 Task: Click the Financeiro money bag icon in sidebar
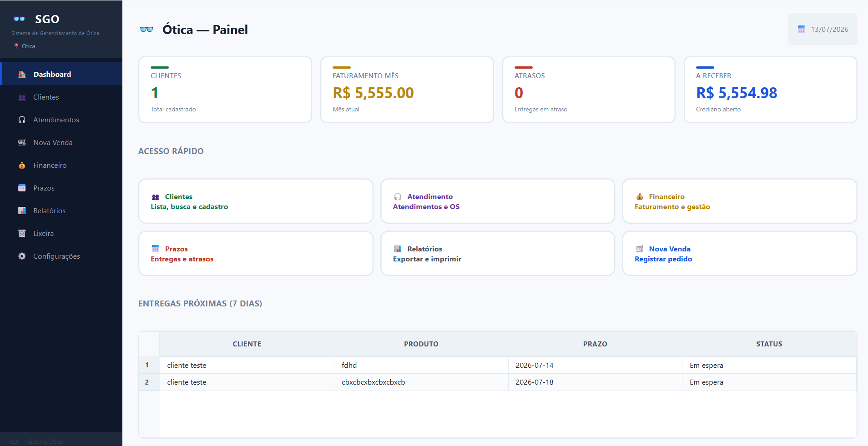pos(22,165)
